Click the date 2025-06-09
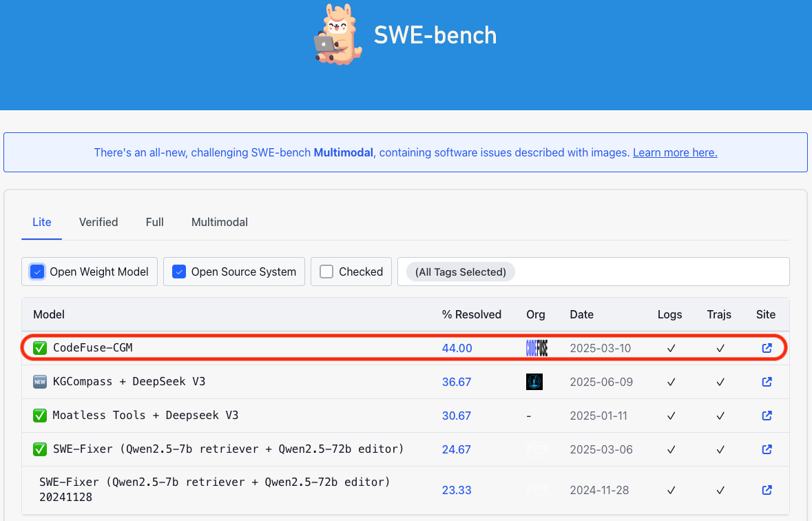The image size is (812, 521). click(x=601, y=382)
